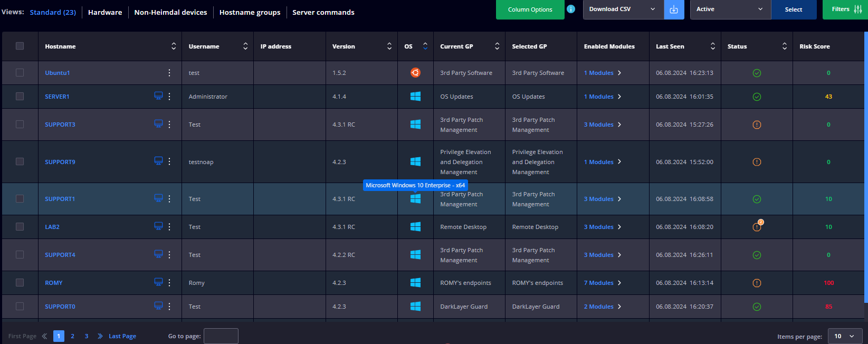Sort by the Version column

point(389,46)
